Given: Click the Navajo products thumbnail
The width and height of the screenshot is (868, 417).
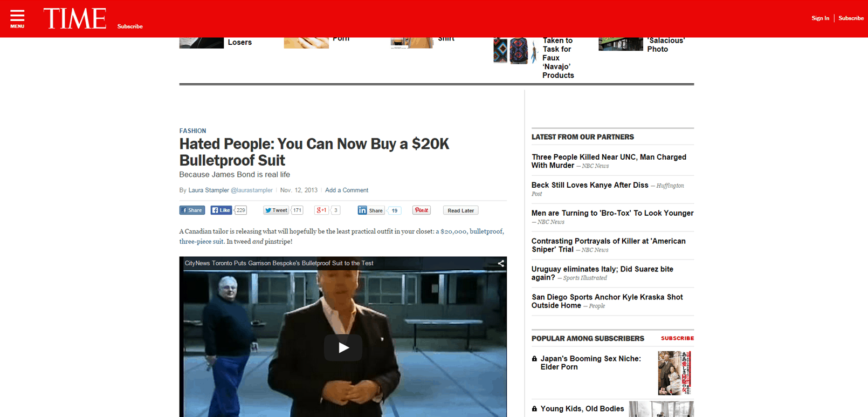Looking at the screenshot, I should point(515,51).
